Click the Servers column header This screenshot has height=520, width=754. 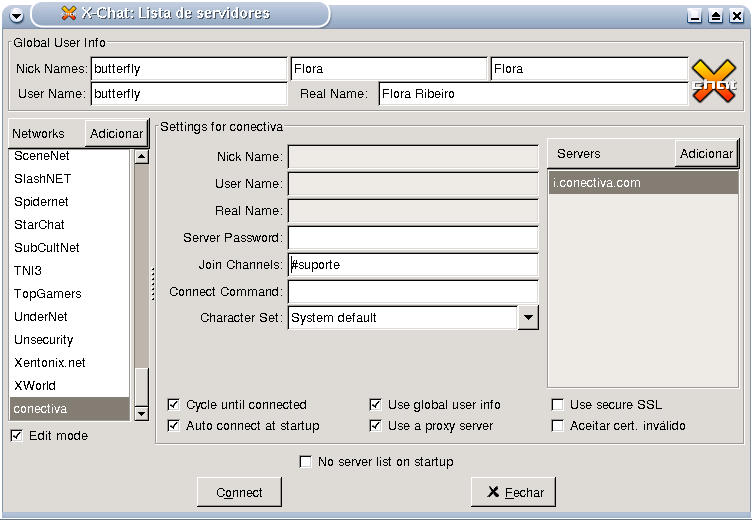click(611, 153)
